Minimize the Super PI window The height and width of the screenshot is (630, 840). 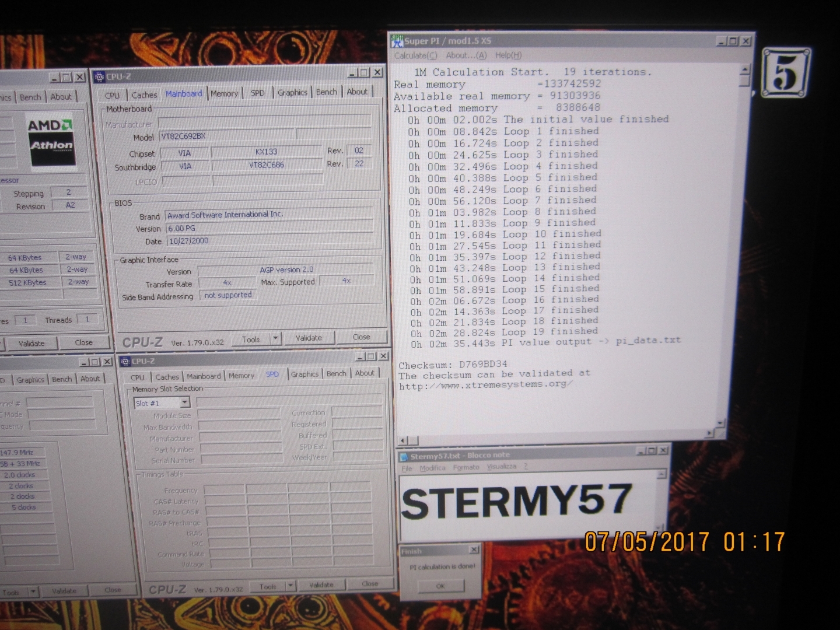point(722,41)
